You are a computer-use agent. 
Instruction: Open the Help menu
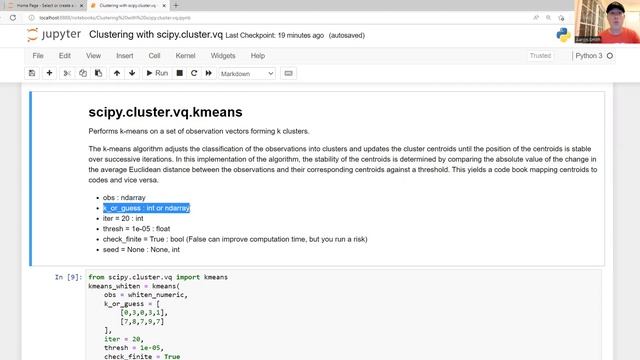258,56
